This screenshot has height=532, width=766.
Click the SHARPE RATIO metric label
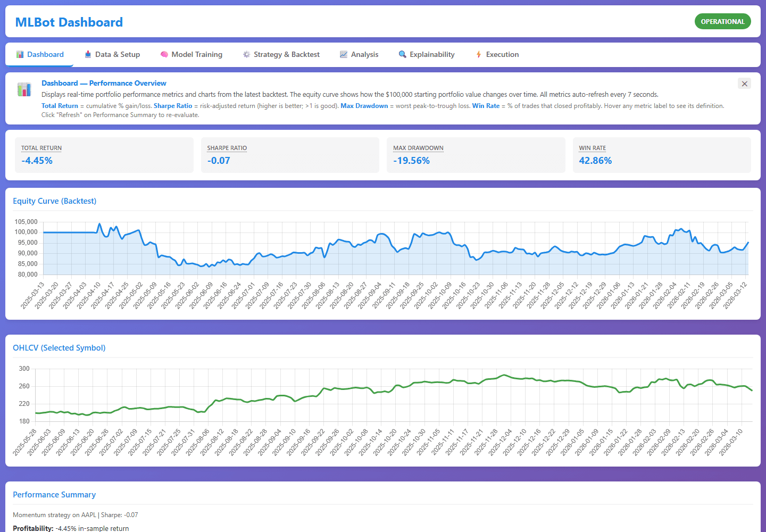point(227,148)
